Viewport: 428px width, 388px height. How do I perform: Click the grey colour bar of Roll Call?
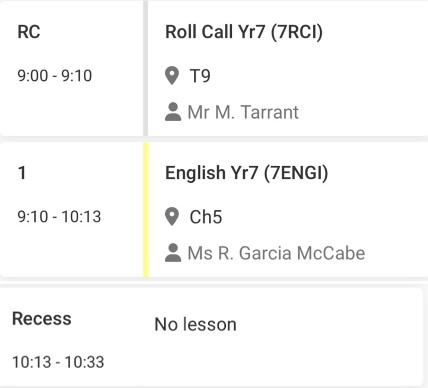click(146, 68)
